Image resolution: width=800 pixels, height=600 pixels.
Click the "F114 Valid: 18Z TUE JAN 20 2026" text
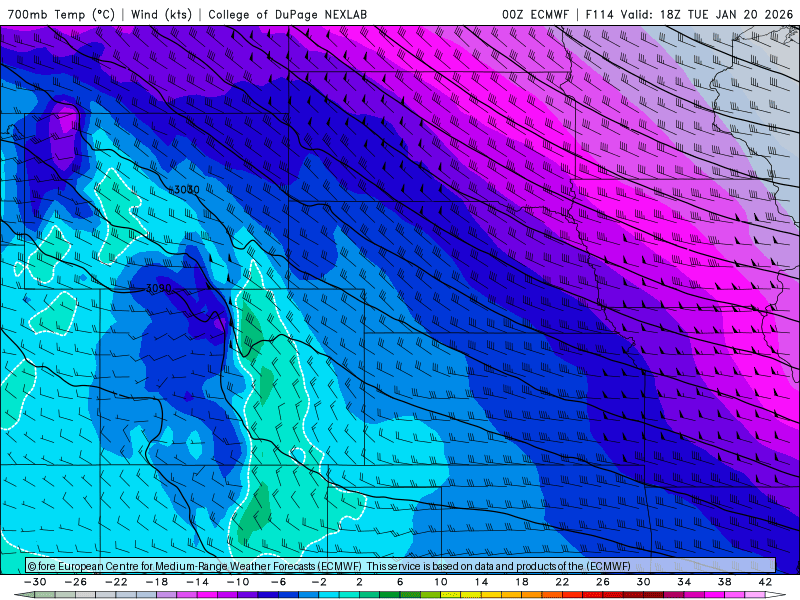689,14
